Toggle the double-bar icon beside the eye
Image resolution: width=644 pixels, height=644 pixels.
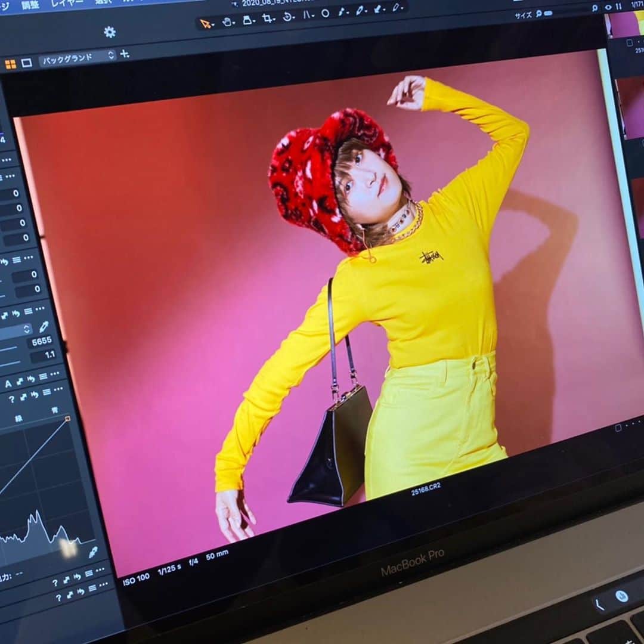[618, 6]
